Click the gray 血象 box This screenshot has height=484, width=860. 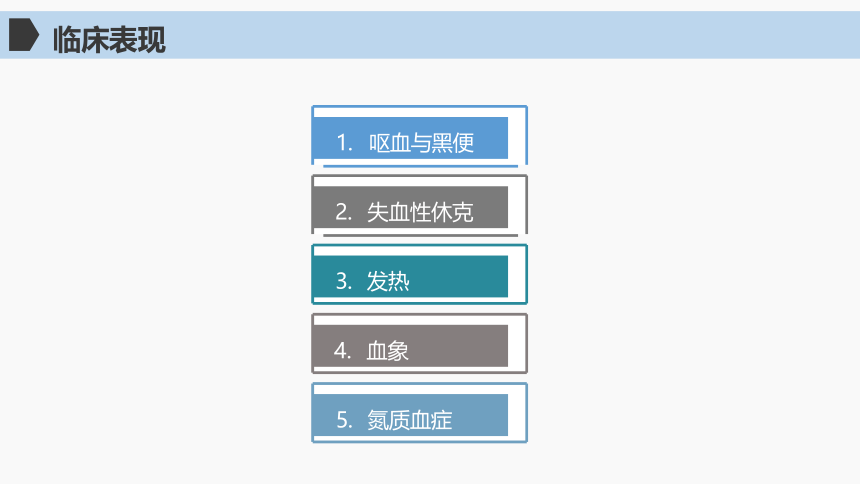coord(420,344)
